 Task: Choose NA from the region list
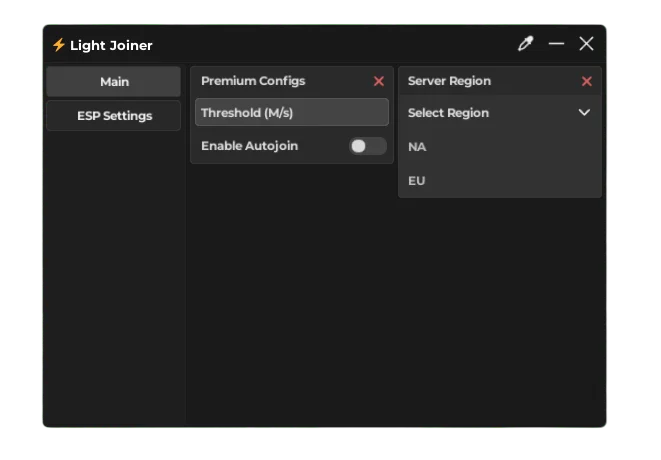click(x=417, y=147)
